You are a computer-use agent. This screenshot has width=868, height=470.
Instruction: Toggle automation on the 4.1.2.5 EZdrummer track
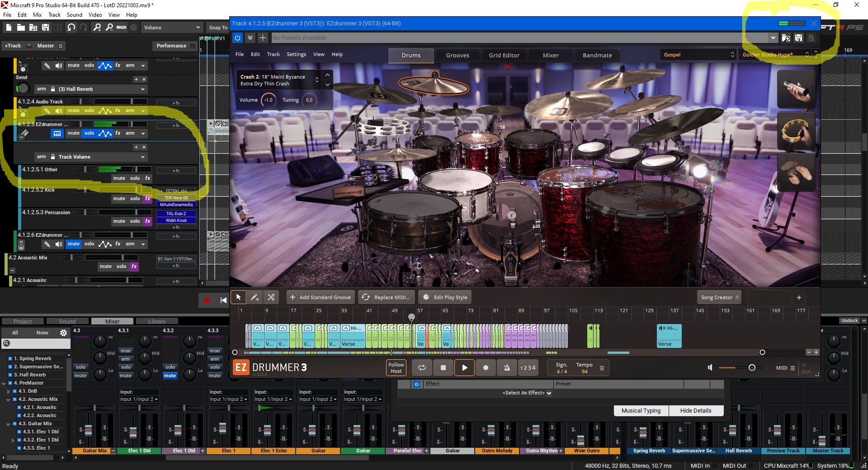point(105,133)
